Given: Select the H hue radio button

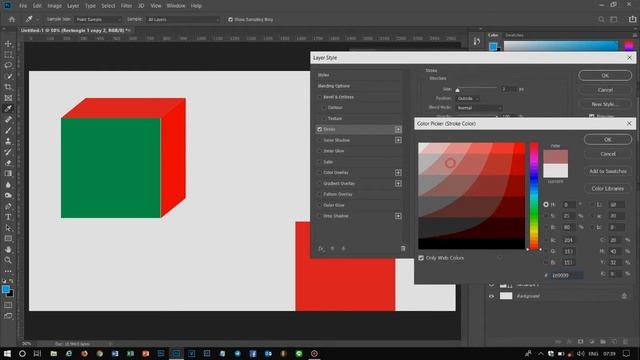Looking at the screenshot, I should 546,204.
